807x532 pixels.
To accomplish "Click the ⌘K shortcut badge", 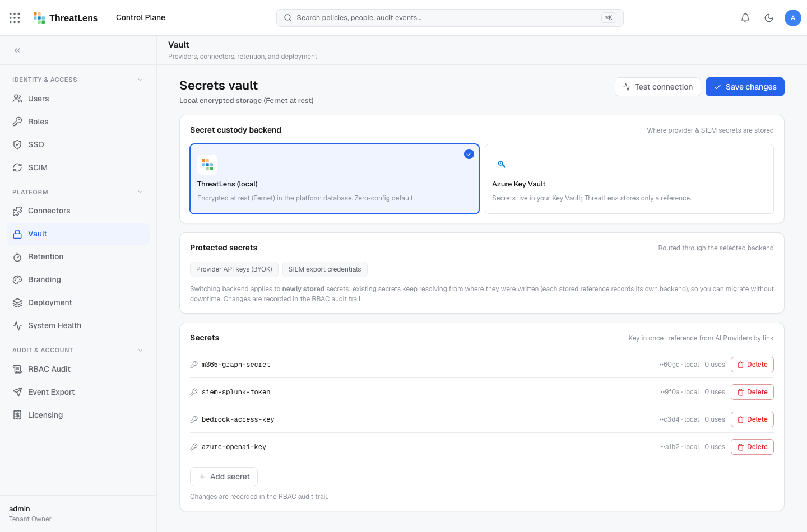I will 609,18.
